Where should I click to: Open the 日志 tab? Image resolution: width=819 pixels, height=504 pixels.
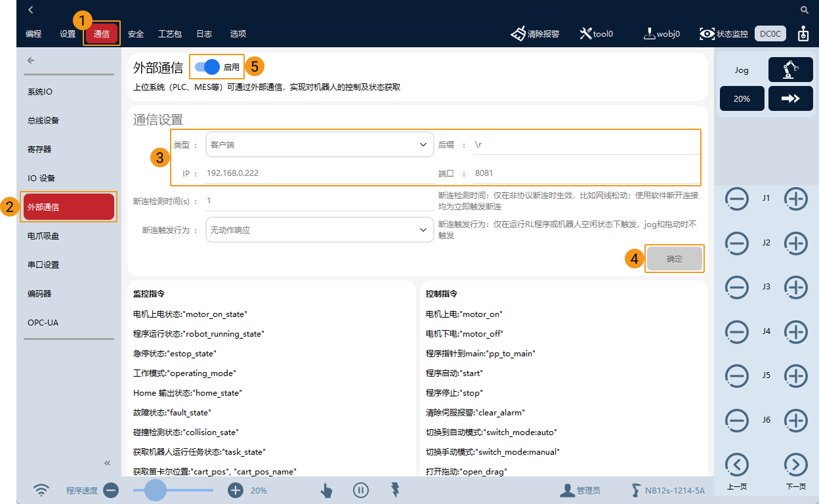204,33
